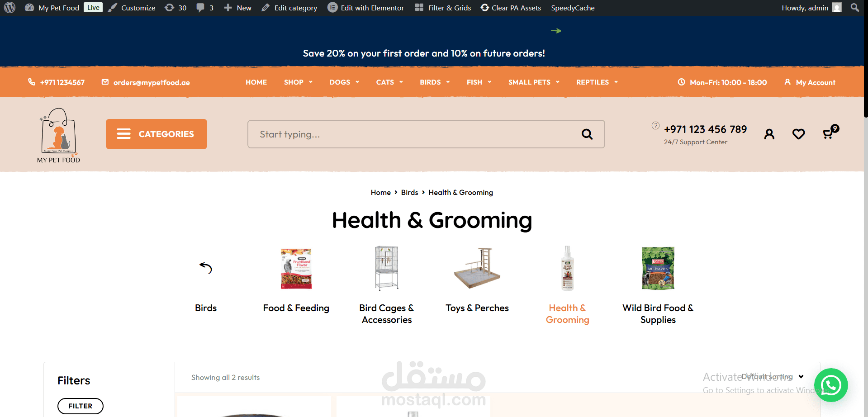Click the Filter button
This screenshot has width=868, height=417.
pyautogui.click(x=81, y=406)
